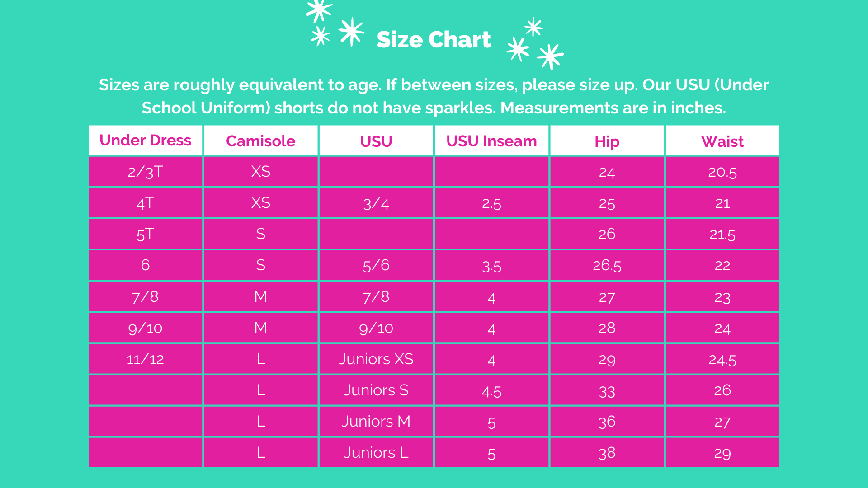
Task: Select the Camisole column header
Action: click(260, 141)
